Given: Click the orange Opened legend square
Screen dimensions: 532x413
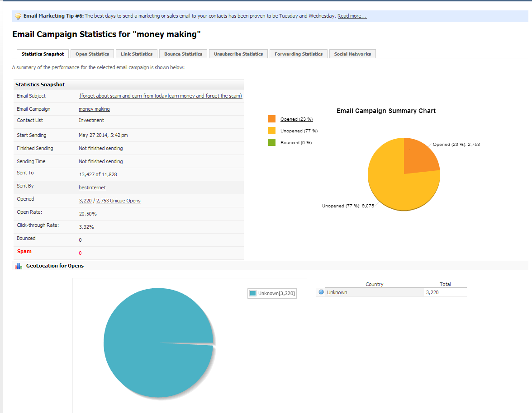Looking at the screenshot, I should 271,118.
